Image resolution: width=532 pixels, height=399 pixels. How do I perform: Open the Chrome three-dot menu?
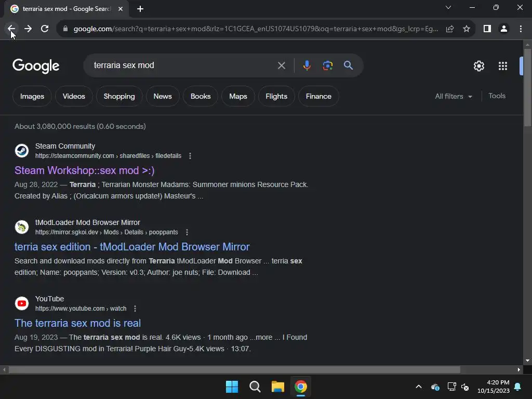[521, 29]
